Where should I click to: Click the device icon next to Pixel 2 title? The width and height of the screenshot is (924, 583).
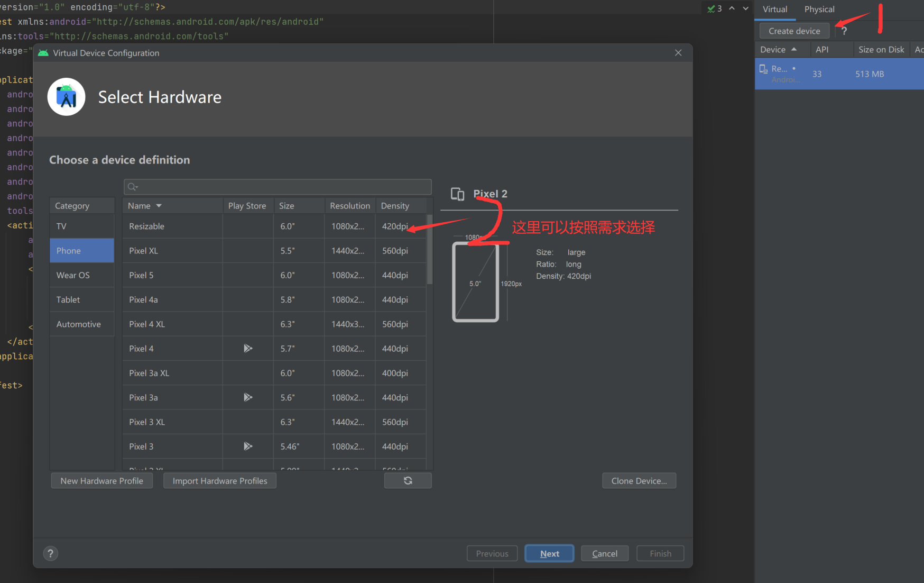[457, 194]
